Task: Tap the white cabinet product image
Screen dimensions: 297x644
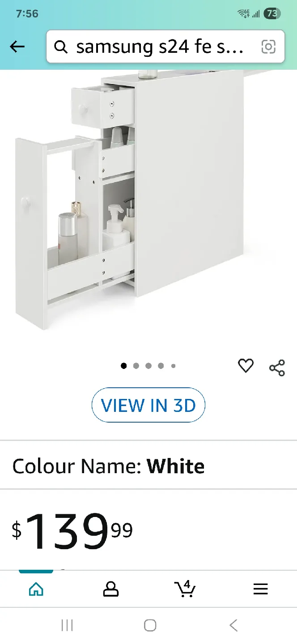Action: coord(148,201)
